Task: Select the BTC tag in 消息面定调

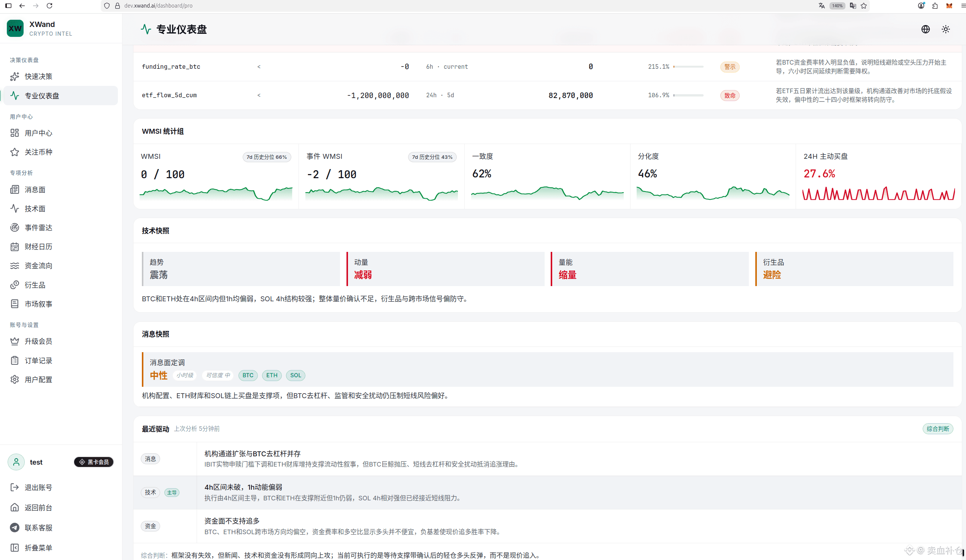Action: (248, 375)
